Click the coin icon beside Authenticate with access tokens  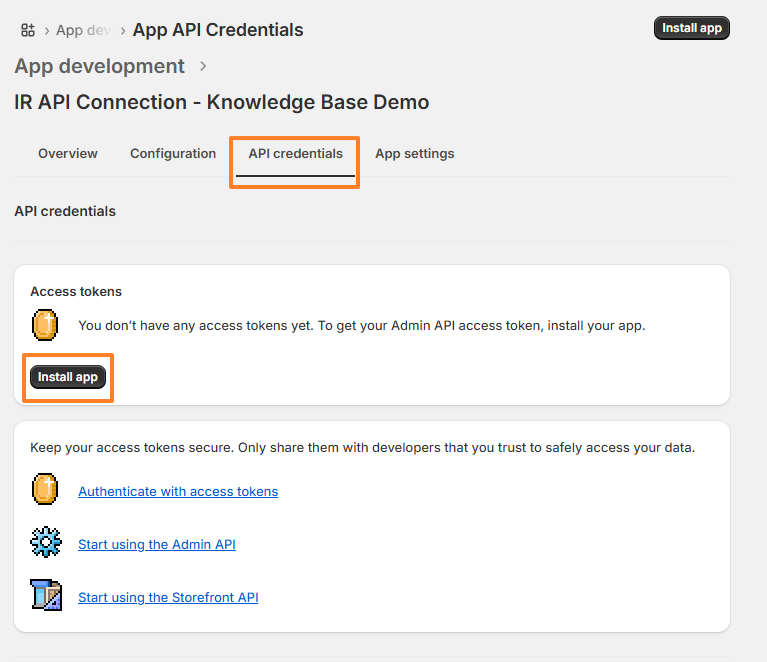coord(45,491)
